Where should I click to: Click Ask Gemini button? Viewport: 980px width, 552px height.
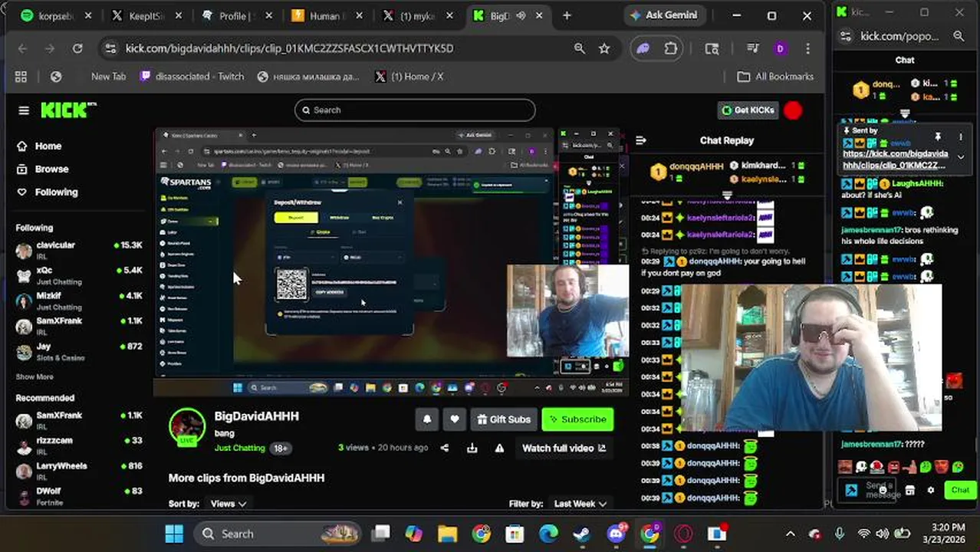[663, 15]
